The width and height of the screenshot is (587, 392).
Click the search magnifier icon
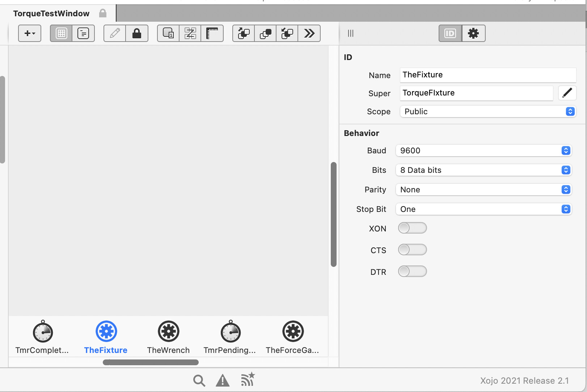tap(199, 380)
